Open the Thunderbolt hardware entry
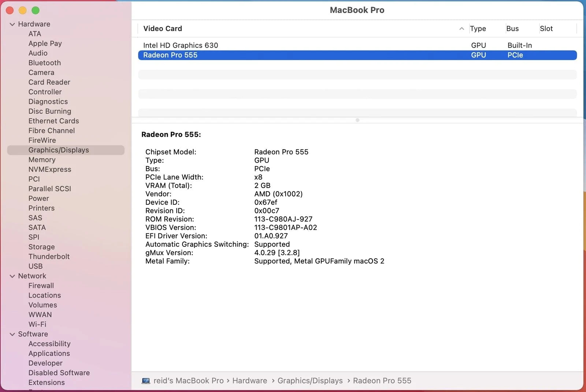Image resolution: width=586 pixels, height=392 pixels. 49,256
